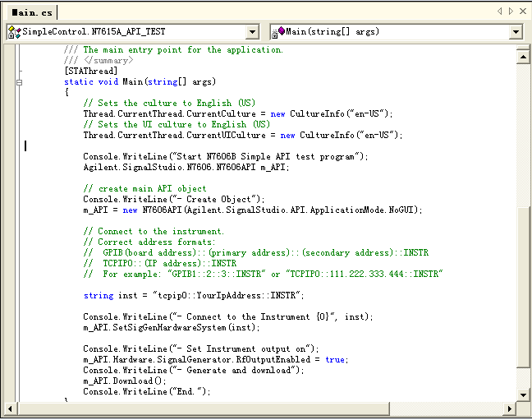Click the vertical scrollbar thumb

[523, 287]
